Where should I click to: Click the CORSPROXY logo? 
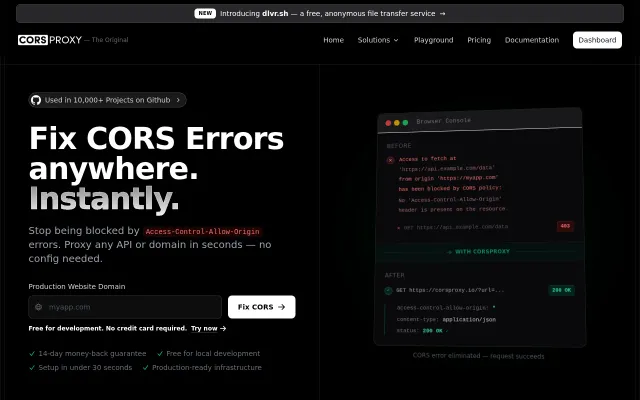click(x=50, y=40)
